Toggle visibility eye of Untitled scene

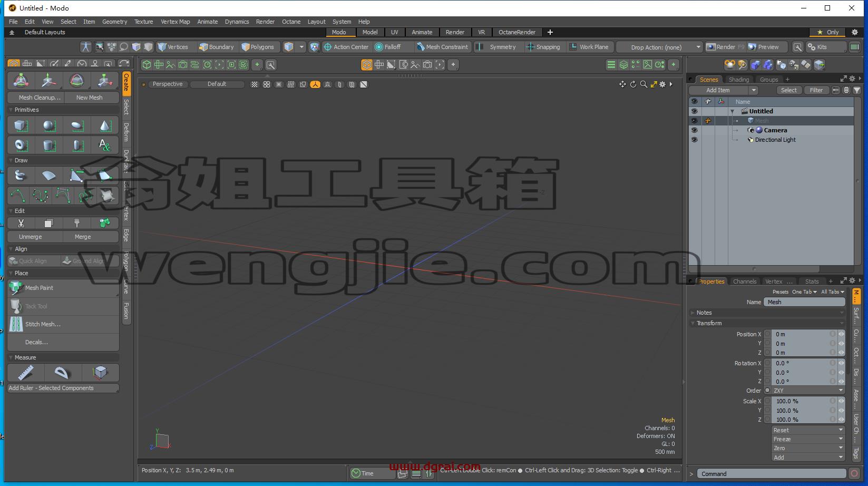point(694,111)
